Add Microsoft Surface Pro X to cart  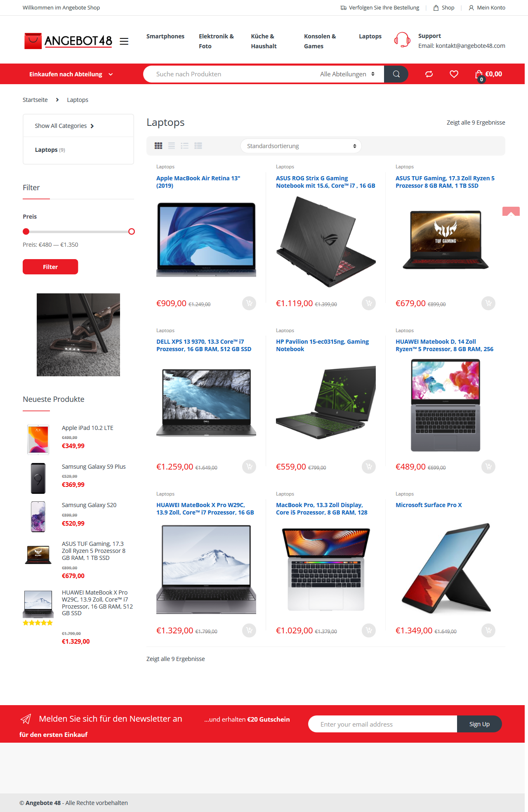click(x=488, y=630)
